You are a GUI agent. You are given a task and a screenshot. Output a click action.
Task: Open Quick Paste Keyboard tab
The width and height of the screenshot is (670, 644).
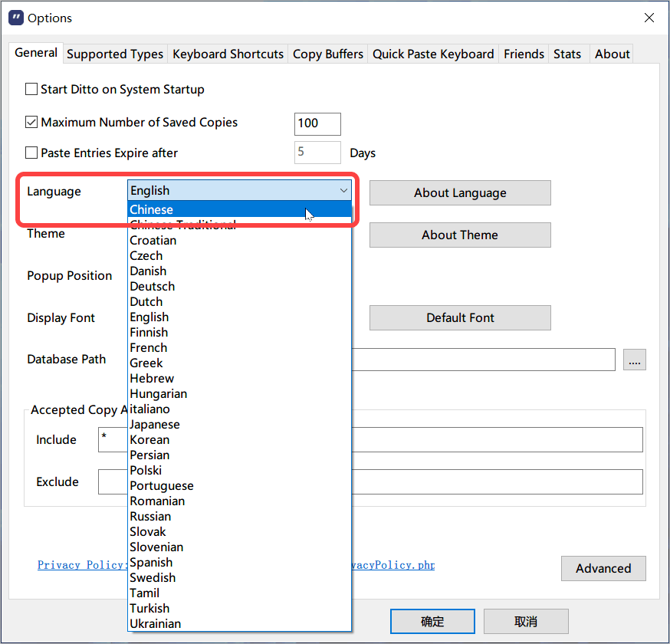click(433, 54)
